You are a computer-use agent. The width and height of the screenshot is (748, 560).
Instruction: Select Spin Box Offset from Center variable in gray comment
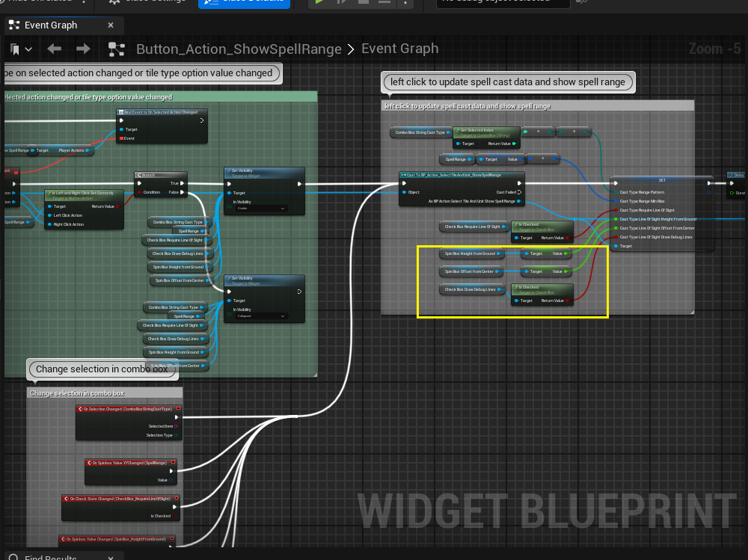tap(470, 271)
